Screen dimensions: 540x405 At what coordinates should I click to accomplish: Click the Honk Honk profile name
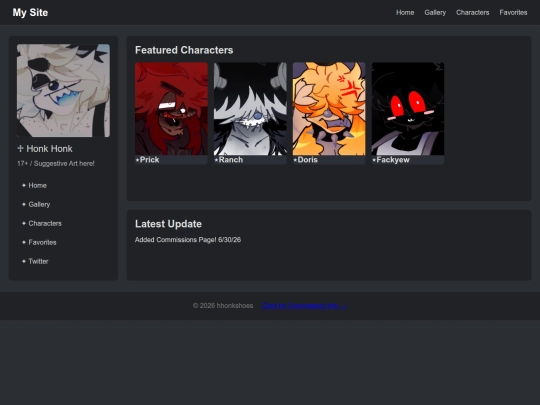point(49,148)
